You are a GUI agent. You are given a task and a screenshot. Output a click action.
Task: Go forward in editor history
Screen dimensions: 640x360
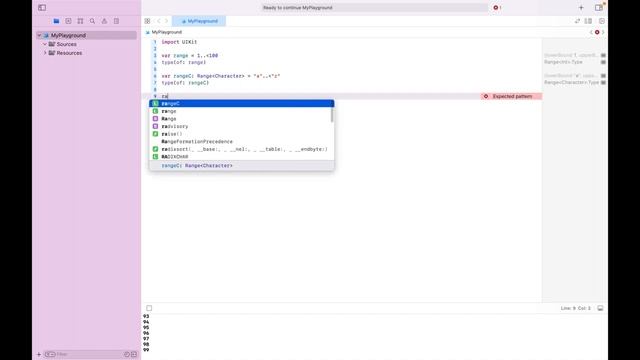[x=166, y=21]
